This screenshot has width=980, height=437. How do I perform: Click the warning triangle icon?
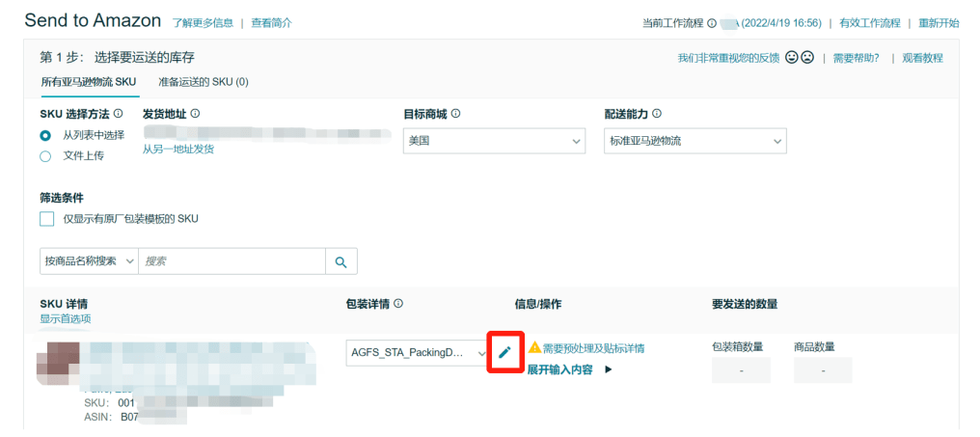click(534, 347)
